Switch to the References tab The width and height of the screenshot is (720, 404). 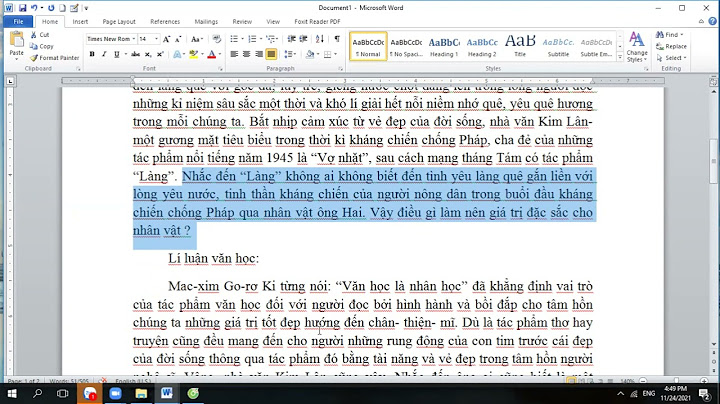[165, 22]
